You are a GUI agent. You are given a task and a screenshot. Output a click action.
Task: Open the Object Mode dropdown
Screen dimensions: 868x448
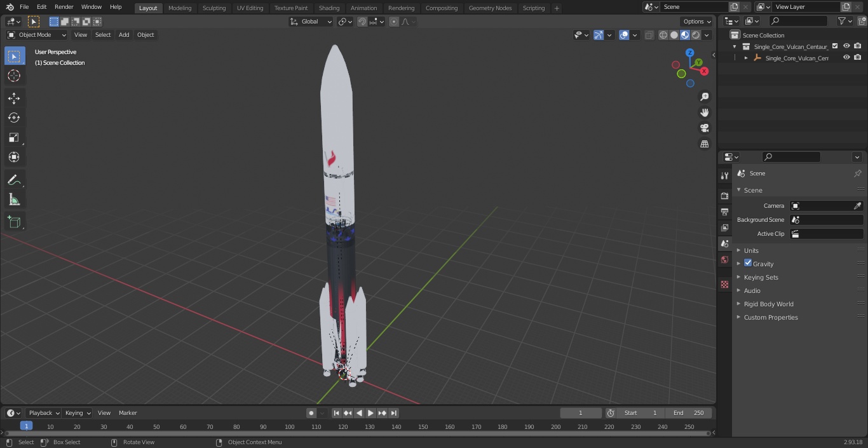point(37,35)
